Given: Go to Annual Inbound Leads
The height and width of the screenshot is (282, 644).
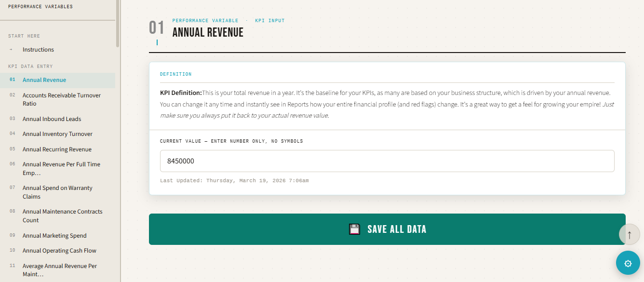Looking at the screenshot, I should pyautogui.click(x=52, y=119).
